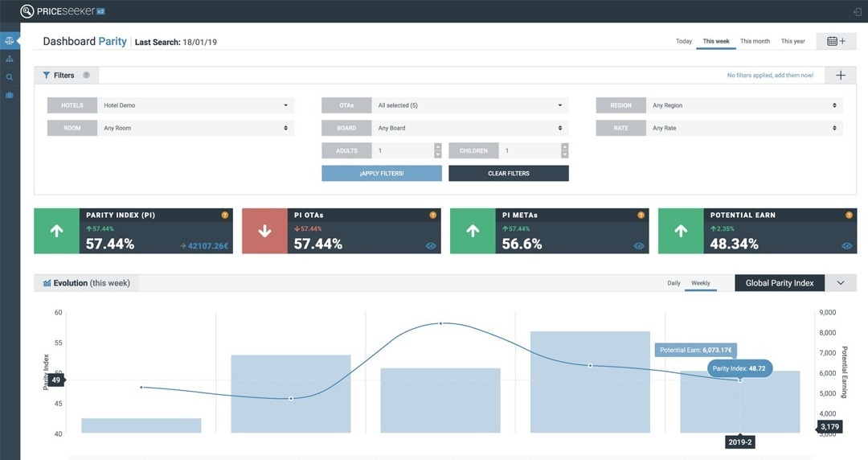Click the 57.44% Parity Index value

point(109,244)
